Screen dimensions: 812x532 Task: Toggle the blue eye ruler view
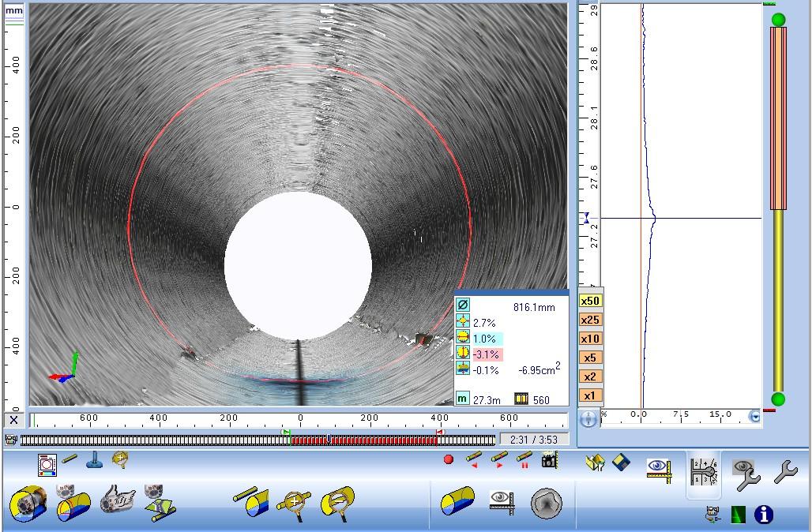pos(660,470)
